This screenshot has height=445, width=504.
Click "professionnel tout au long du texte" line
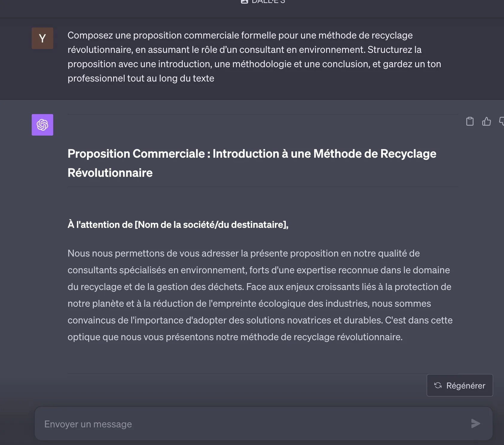click(x=141, y=79)
